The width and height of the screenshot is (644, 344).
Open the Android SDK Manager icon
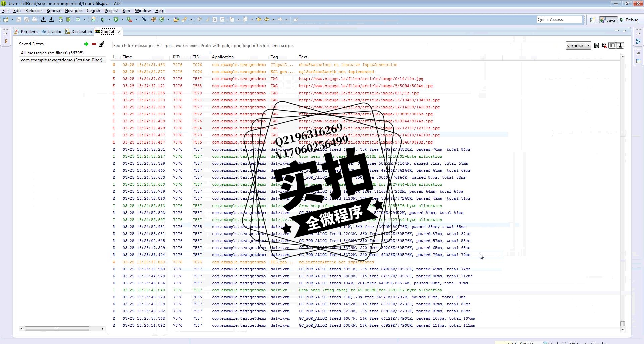tap(61, 20)
